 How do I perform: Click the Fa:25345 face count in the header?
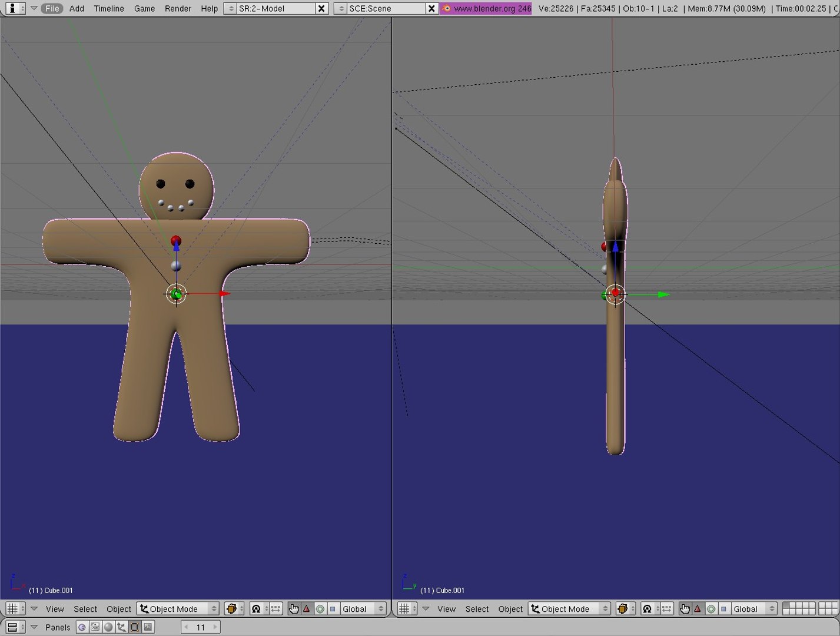(x=597, y=8)
